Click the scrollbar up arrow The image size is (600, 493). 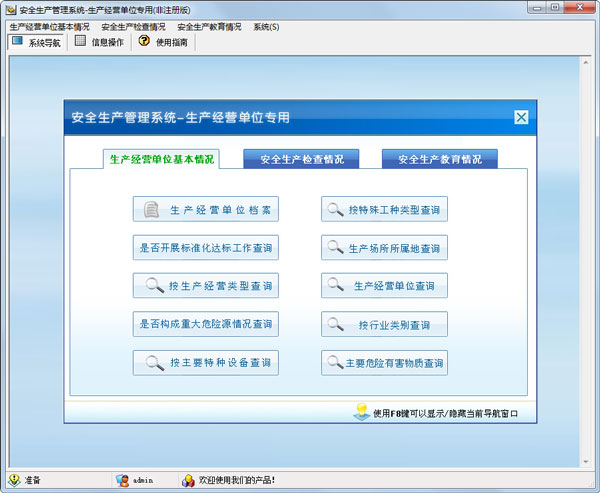point(586,62)
